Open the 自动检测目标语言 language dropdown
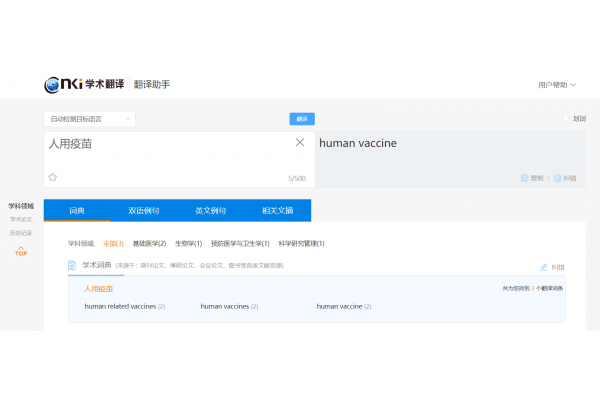The width and height of the screenshot is (600, 400). [x=90, y=119]
